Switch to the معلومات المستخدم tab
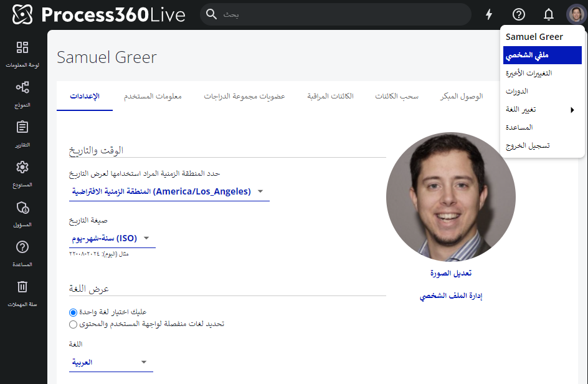 [x=152, y=97]
